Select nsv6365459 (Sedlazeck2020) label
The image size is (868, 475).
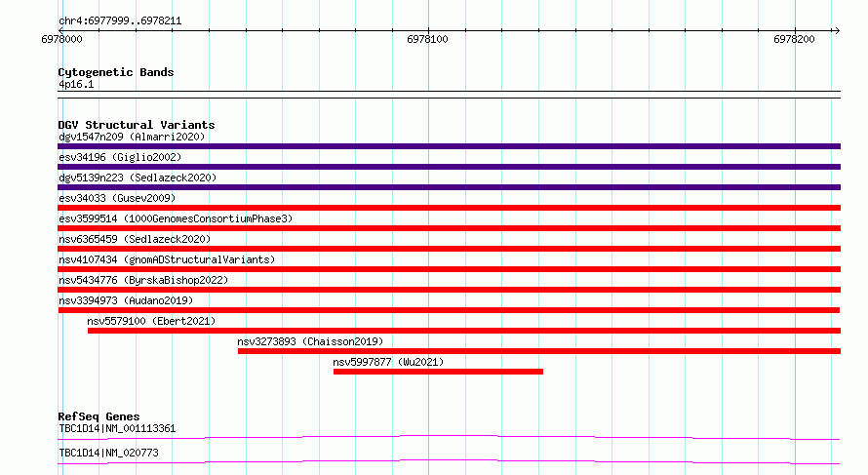135,239
